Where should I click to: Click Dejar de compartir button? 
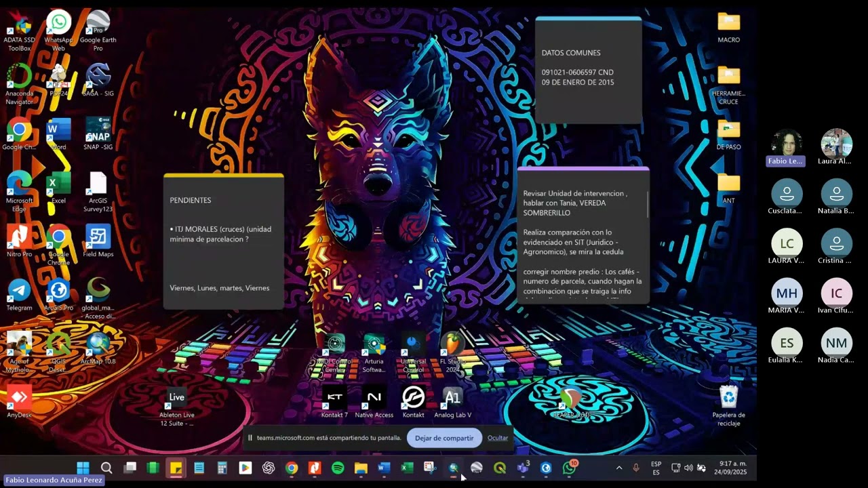point(444,438)
